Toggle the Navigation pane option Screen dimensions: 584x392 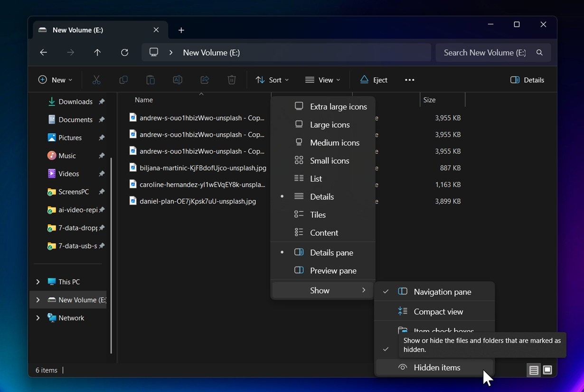pos(442,292)
